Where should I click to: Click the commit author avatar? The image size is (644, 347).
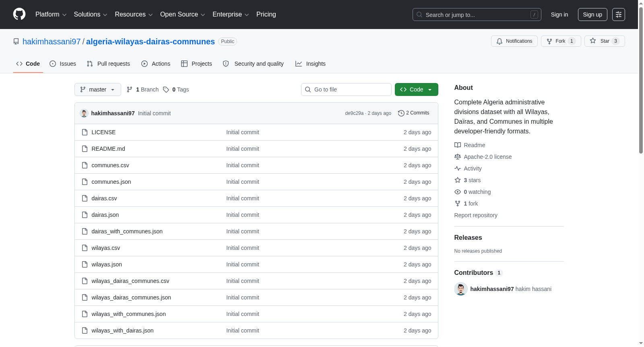tap(84, 113)
